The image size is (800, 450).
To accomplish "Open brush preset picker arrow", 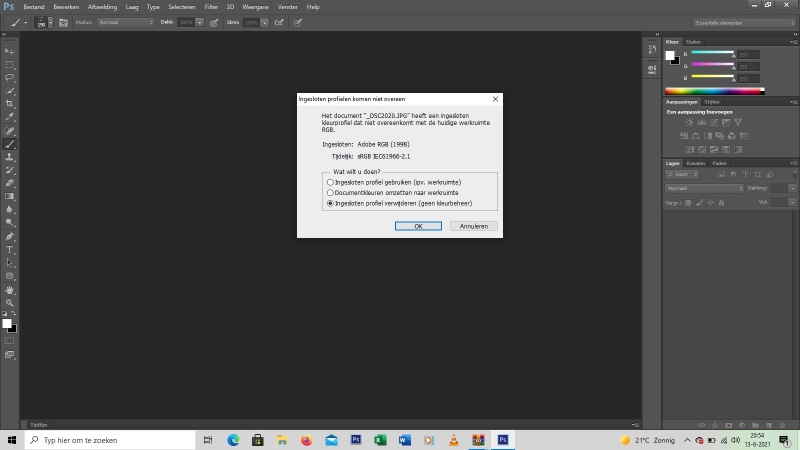I will 51,22.
